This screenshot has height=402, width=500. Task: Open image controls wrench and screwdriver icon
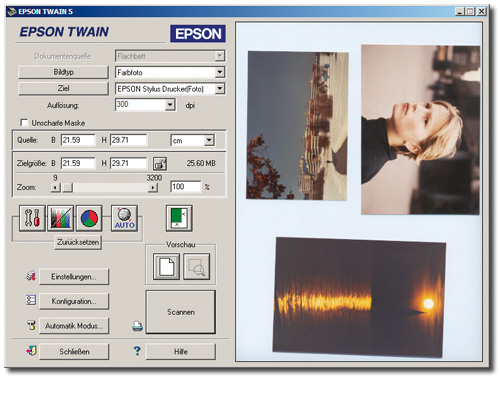point(32,218)
